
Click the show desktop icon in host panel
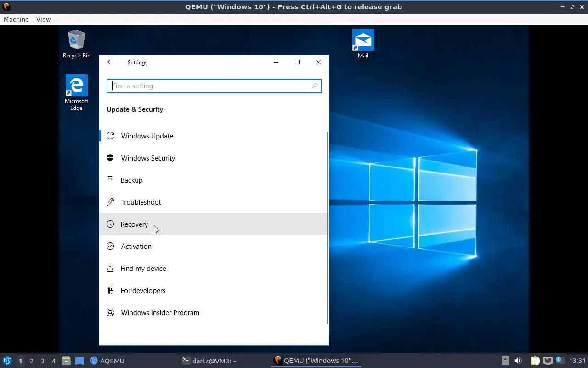click(79, 361)
